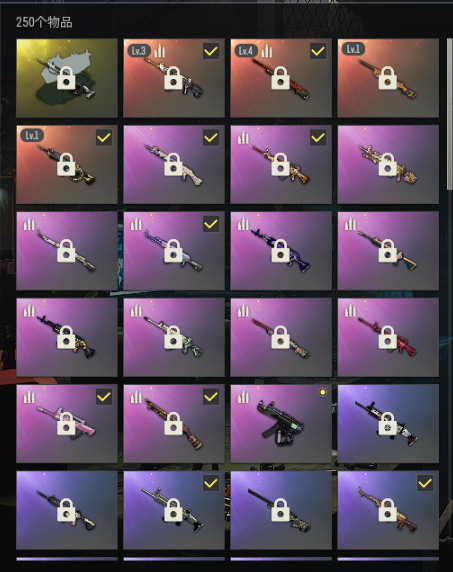
Task: Toggle the checkmark on the Lv.3 skin tile
Action: pos(211,51)
